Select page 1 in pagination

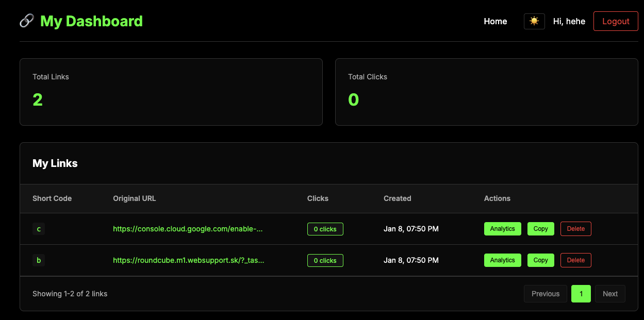point(581,294)
